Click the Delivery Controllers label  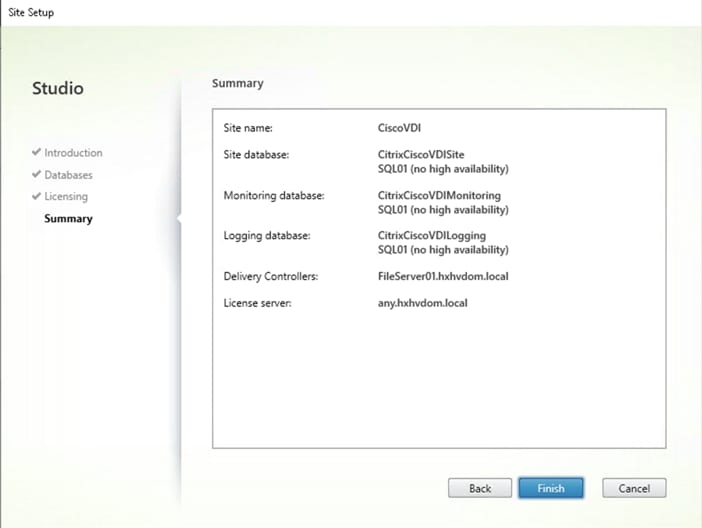(x=271, y=276)
